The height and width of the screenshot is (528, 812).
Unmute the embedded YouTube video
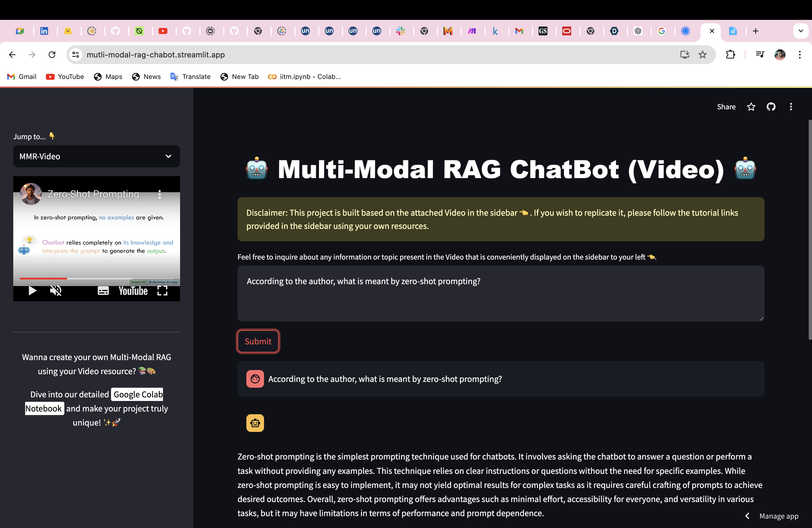56,291
